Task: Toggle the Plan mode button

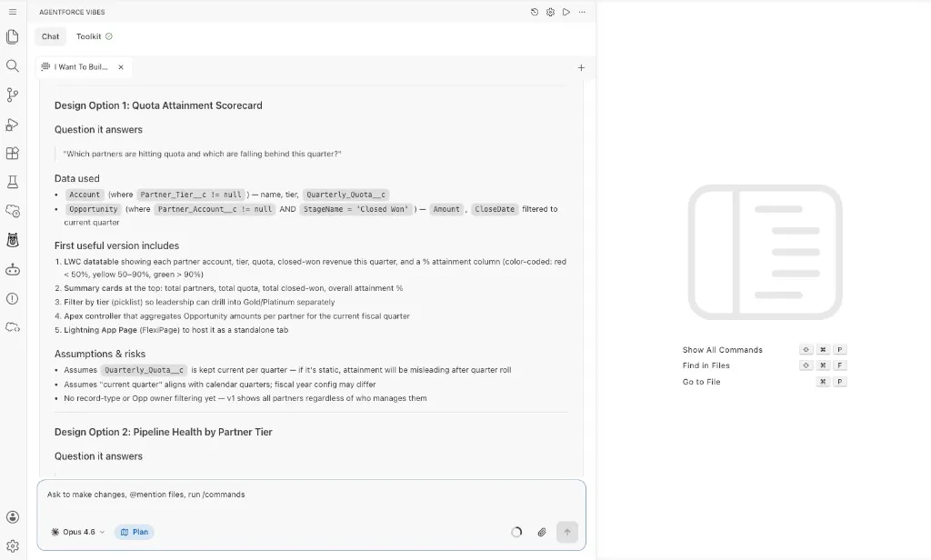Action: click(135, 532)
